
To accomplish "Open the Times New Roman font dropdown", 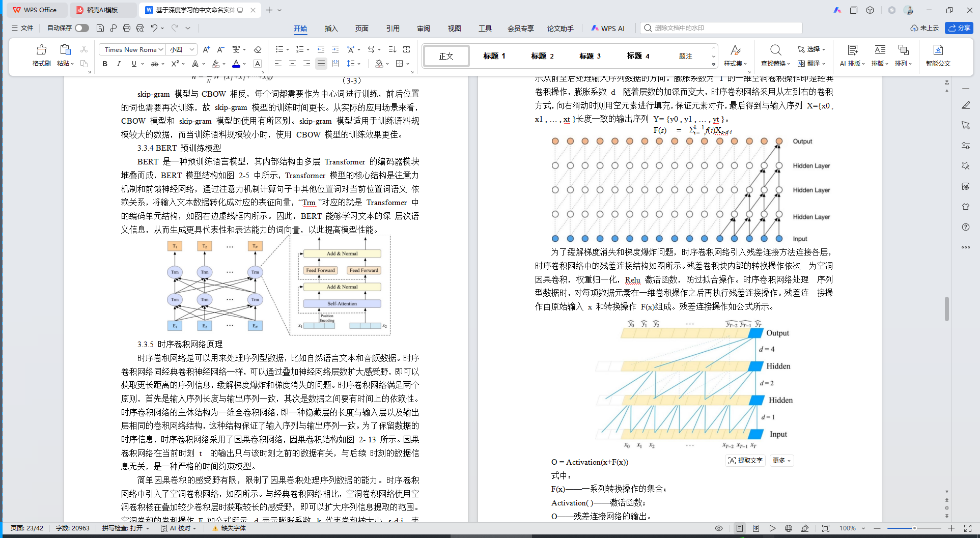I will tap(161, 49).
